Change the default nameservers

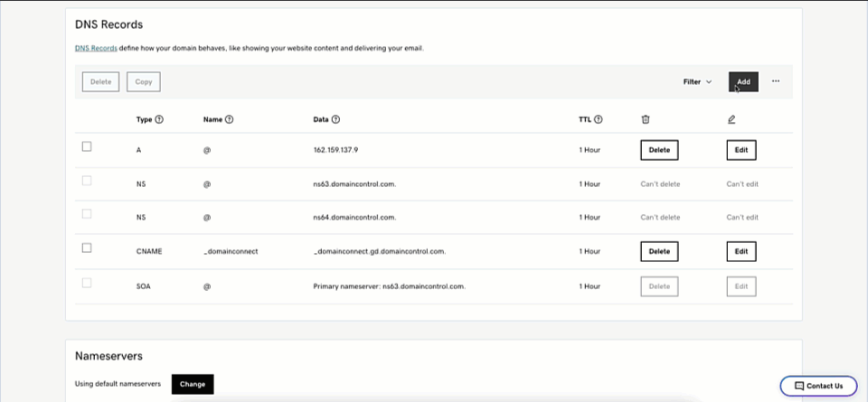coord(193,384)
